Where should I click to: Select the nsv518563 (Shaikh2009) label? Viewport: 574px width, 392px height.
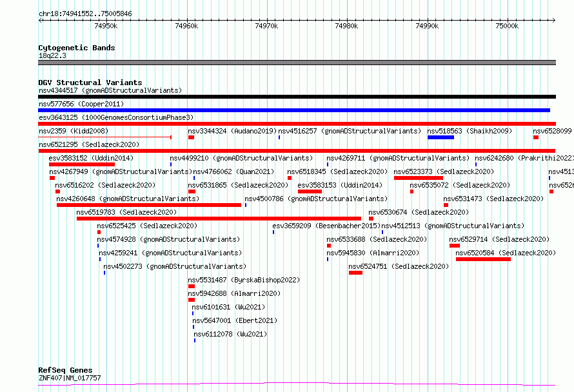click(x=470, y=131)
